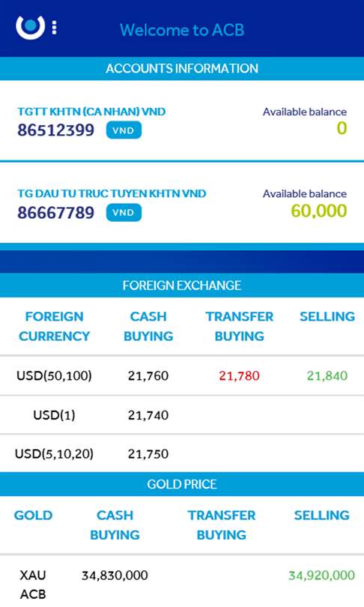Viewport: 364px width, 607px height.
Task: Tap the green 21,840 USD selling rate
Action: pyautogui.click(x=327, y=375)
